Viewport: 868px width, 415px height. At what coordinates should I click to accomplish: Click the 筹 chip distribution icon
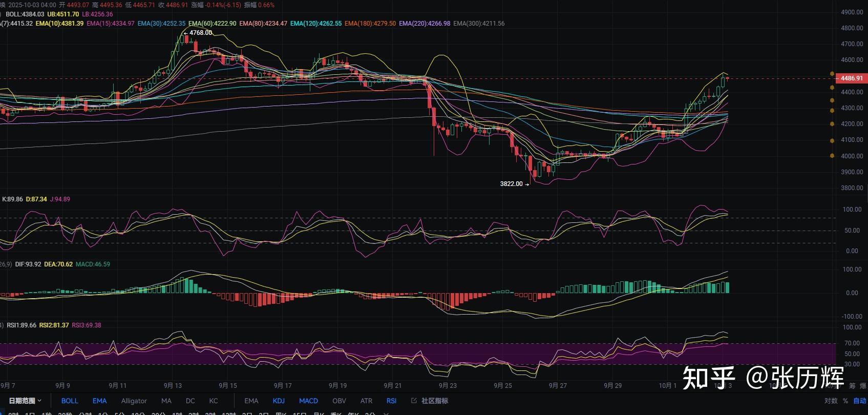coord(852,386)
